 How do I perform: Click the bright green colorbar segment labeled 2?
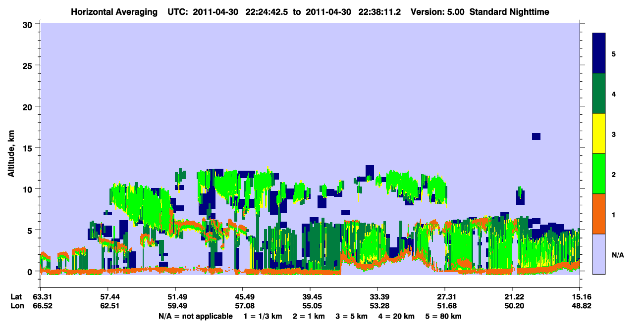599,174
